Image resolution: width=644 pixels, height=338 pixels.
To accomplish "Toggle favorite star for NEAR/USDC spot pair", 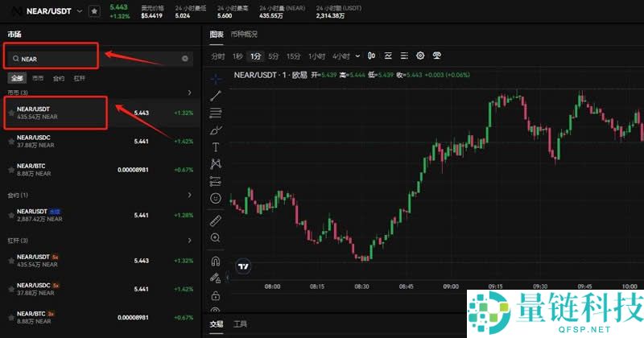I will [10, 142].
